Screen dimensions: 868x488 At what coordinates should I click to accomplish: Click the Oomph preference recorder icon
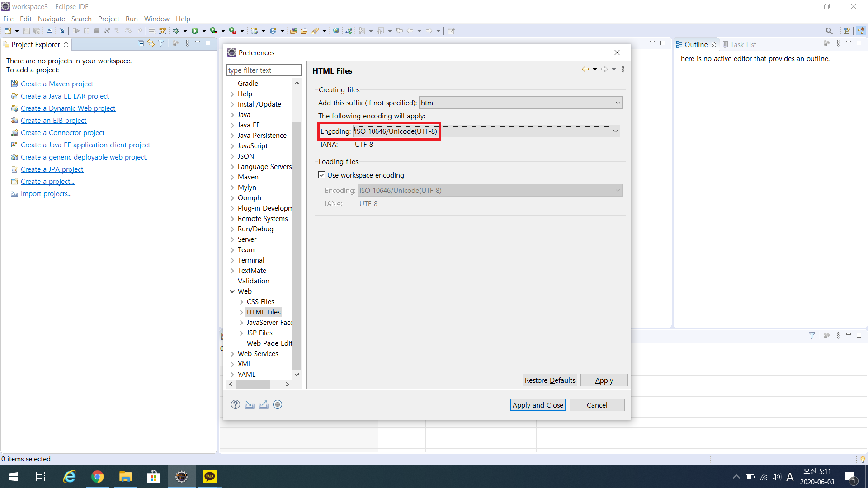point(278,404)
